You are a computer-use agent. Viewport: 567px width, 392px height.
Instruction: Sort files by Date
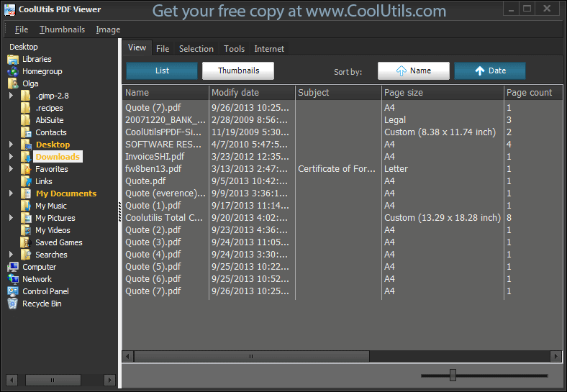pyautogui.click(x=490, y=71)
